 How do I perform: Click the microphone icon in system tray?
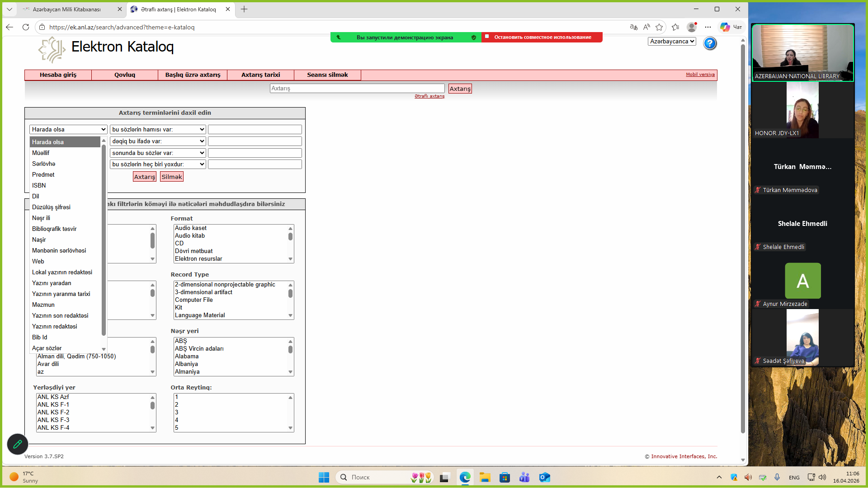(x=777, y=477)
